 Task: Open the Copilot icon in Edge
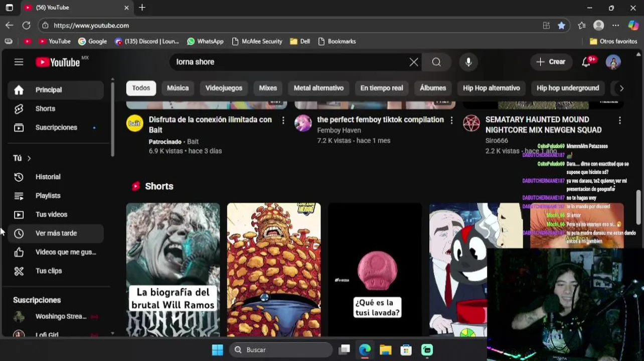click(633, 25)
